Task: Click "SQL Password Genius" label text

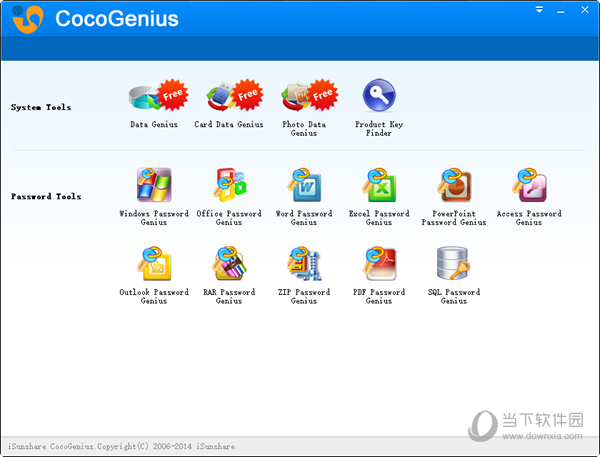Action: (x=454, y=297)
